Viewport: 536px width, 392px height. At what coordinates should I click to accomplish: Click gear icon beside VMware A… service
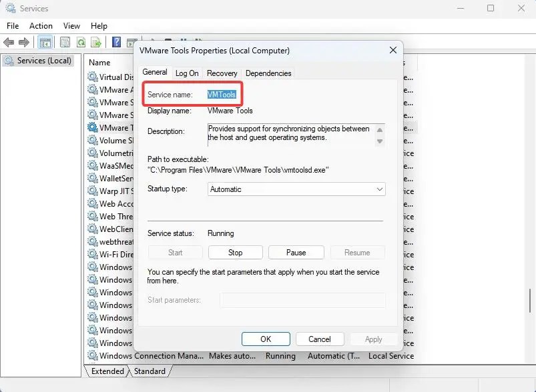pyautogui.click(x=93, y=89)
